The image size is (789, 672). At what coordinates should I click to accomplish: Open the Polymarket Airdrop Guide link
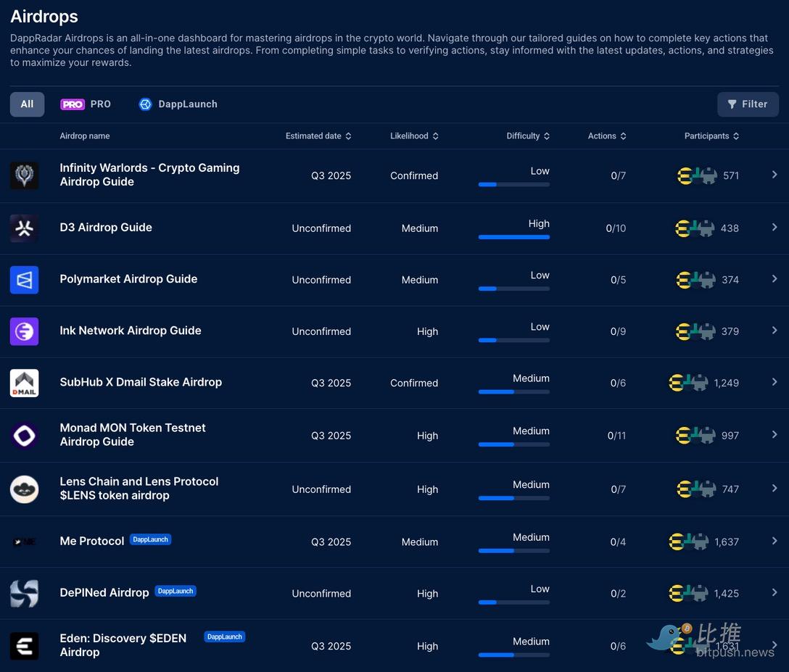point(128,279)
